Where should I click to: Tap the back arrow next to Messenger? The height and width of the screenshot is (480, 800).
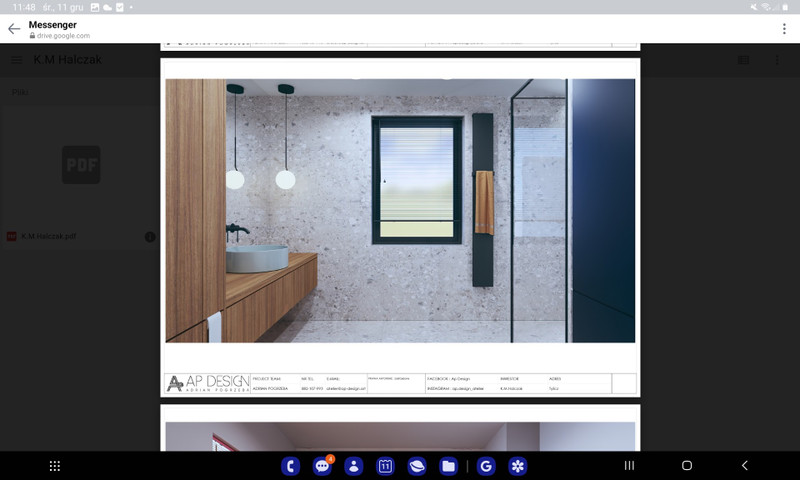pyautogui.click(x=14, y=29)
